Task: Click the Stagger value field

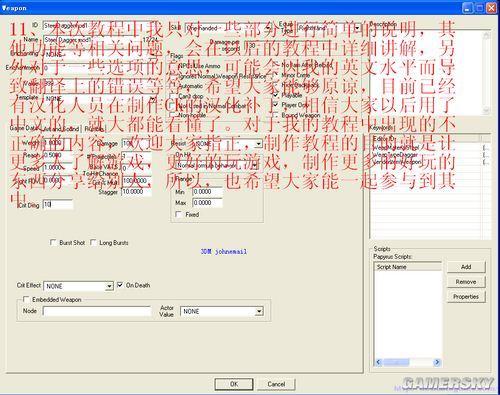Action: point(137,192)
